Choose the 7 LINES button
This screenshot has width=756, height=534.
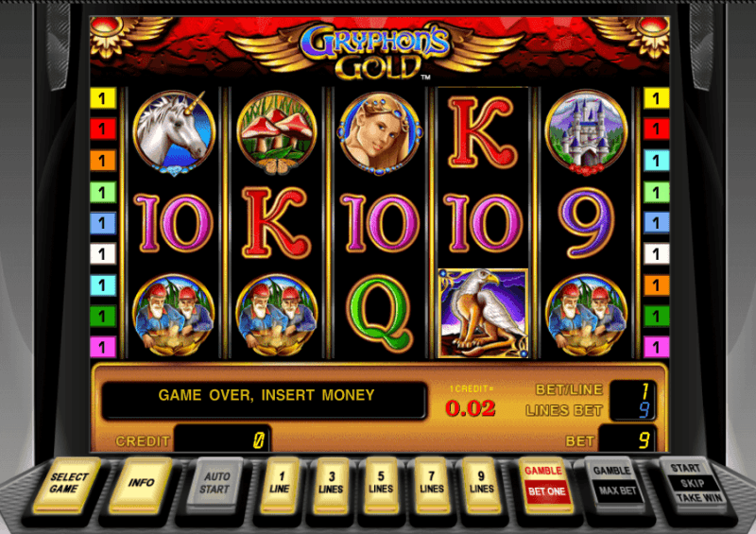coord(431,485)
